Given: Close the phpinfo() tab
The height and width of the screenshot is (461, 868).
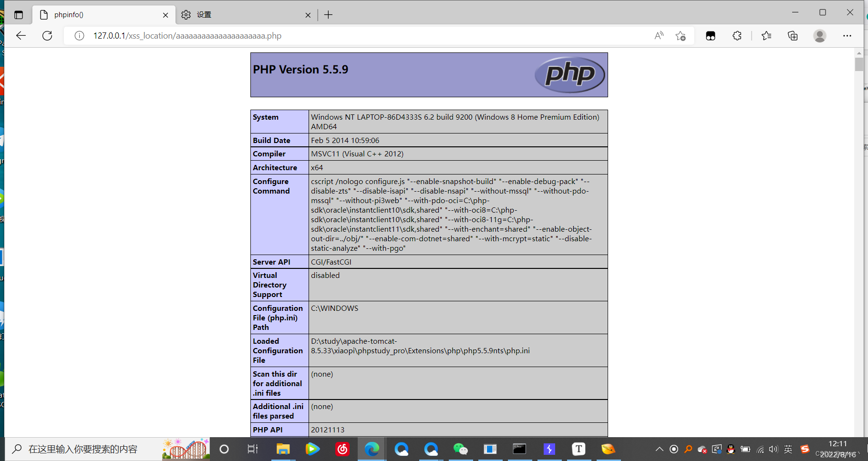Looking at the screenshot, I should pyautogui.click(x=165, y=15).
